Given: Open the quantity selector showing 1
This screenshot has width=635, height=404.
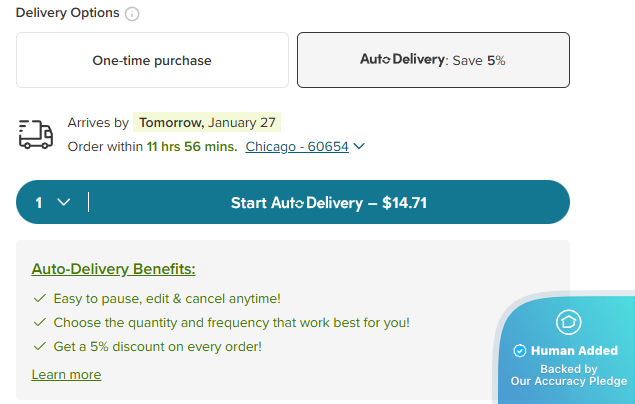Looking at the screenshot, I should click(x=52, y=202).
